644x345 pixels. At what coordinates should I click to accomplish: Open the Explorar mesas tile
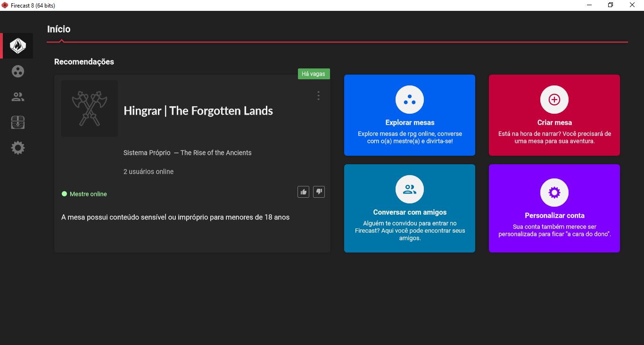(410, 115)
